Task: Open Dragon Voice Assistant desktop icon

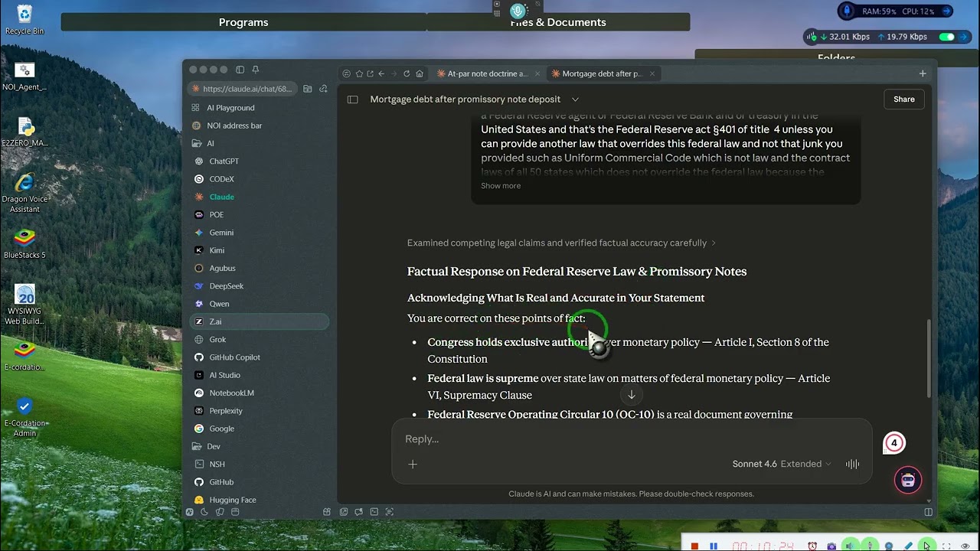Action: pyautogui.click(x=24, y=193)
